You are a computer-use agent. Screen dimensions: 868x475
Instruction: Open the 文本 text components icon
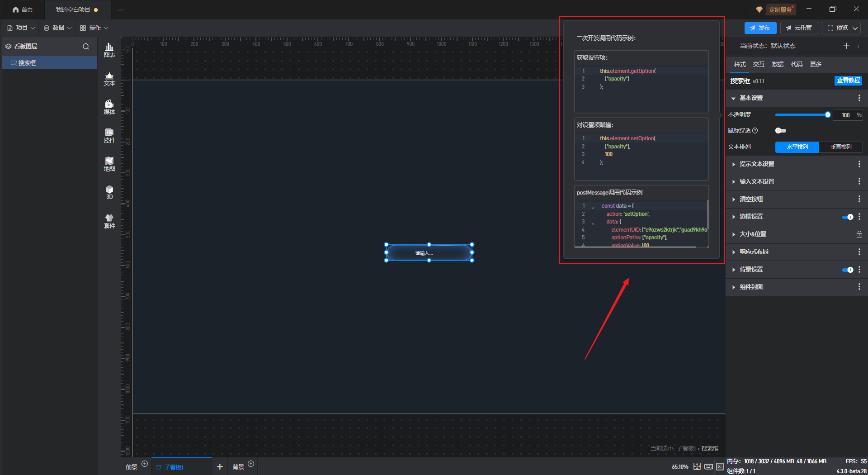[109, 79]
